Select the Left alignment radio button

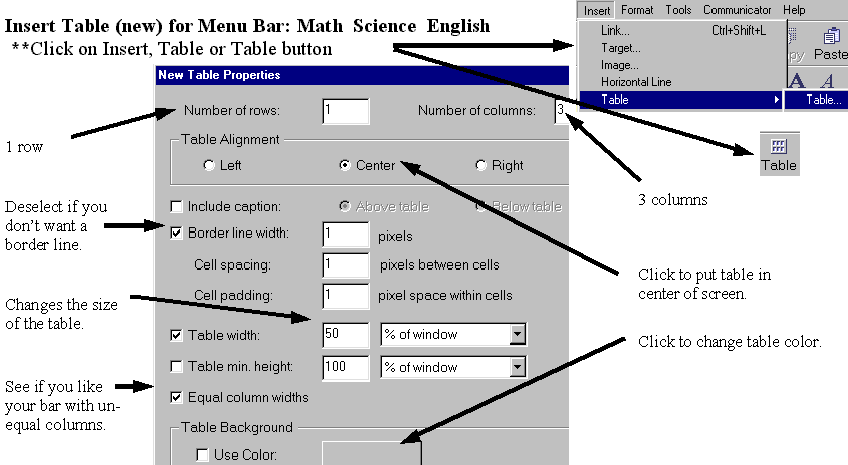click(208, 165)
